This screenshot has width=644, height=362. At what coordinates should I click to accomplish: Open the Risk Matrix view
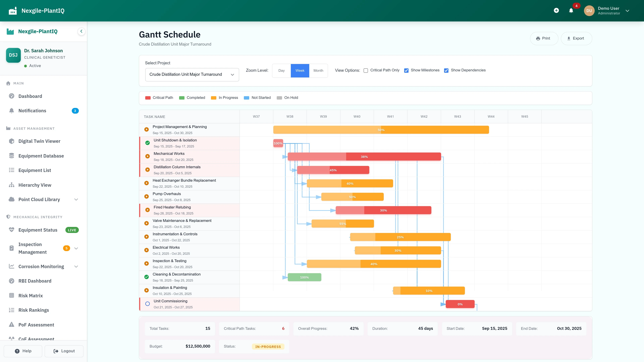(31, 295)
